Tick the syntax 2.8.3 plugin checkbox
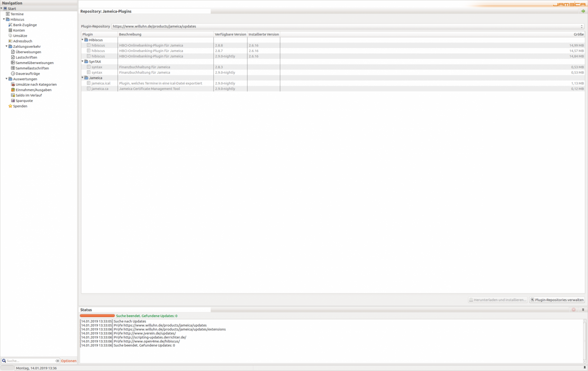This screenshot has height=371, width=588. point(89,67)
